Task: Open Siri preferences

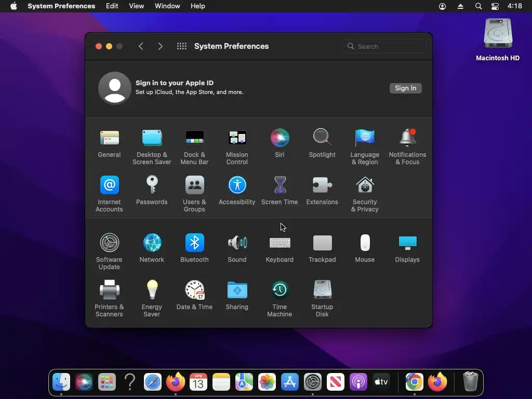Action: 280,138
